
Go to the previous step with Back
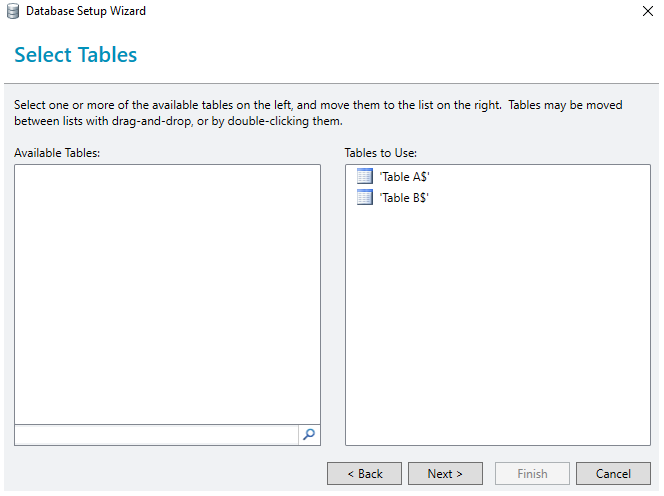coord(364,474)
